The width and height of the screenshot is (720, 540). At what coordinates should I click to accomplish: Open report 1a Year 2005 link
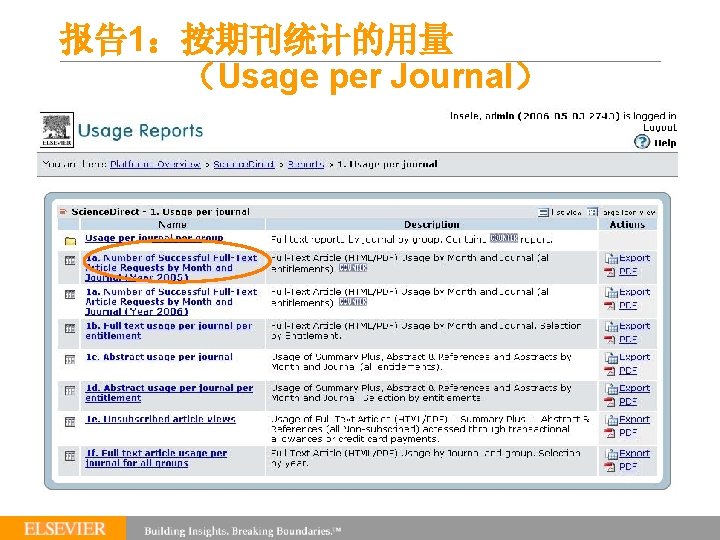171,268
